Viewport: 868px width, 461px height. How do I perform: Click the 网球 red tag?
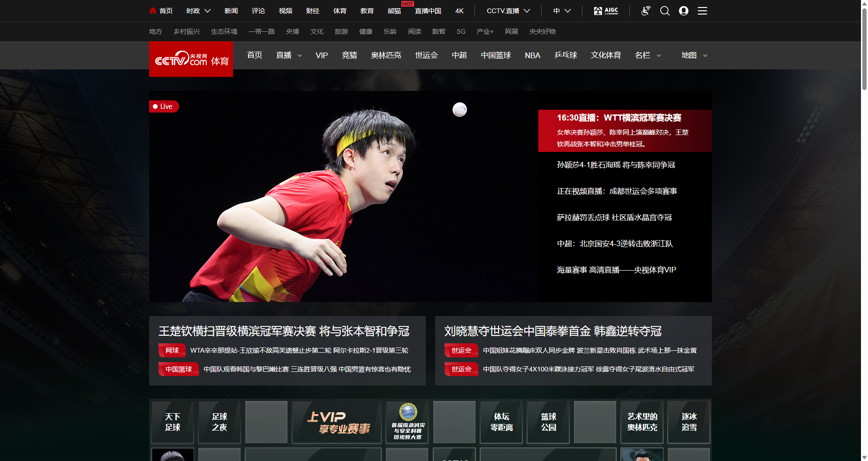pyautogui.click(x=172, y=350)
